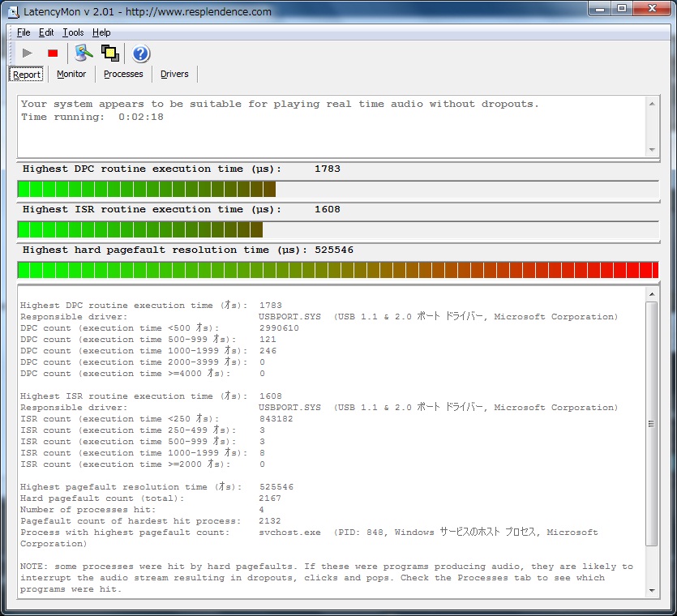Switch to the Drivers tab
The image size is (677, 616).
click(x=174, y=74)
